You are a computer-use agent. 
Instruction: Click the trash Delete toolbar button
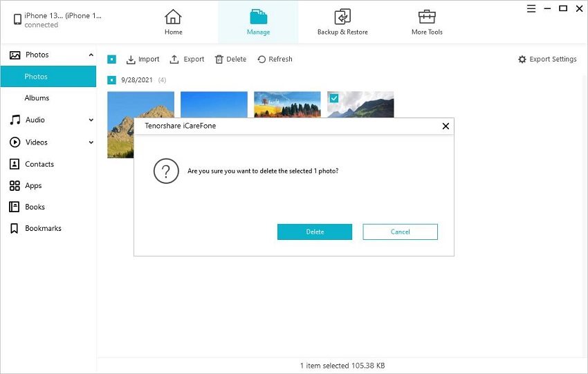point(230,59)
